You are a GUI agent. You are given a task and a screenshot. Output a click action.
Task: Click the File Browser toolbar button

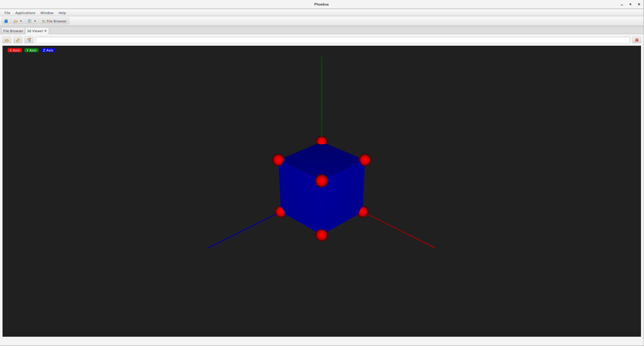[x=54, y=21]
